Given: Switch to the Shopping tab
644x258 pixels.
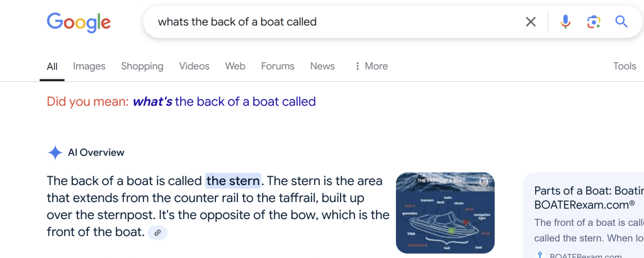Looking at the screenshot, I should tap(142, 66).
